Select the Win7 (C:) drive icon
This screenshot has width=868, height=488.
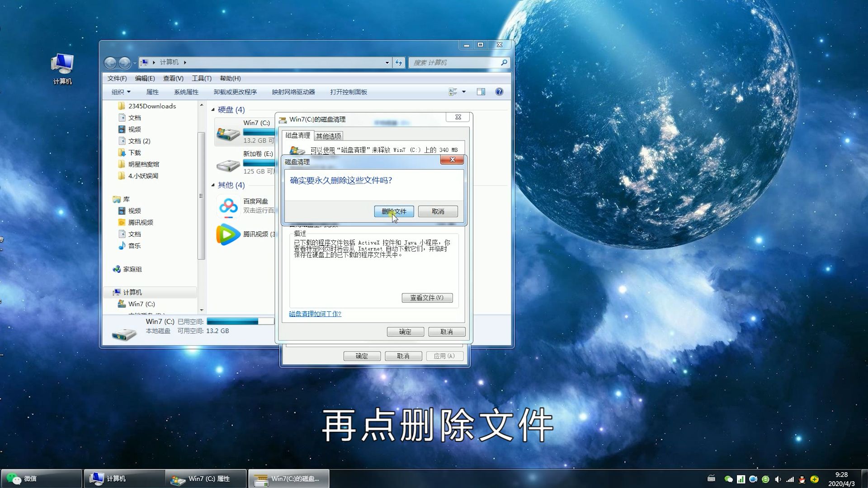tap(228, 134)
